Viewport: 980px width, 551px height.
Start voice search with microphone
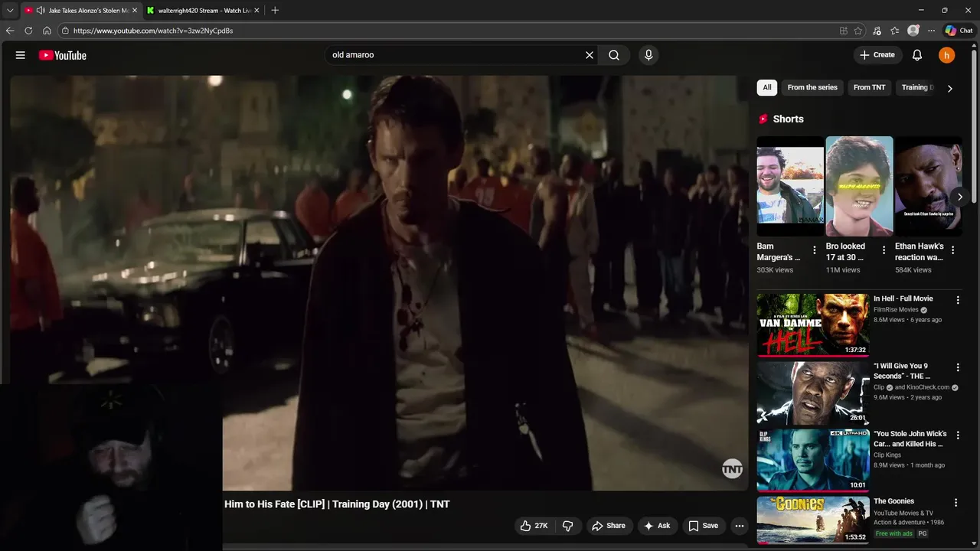pos(648,55)
